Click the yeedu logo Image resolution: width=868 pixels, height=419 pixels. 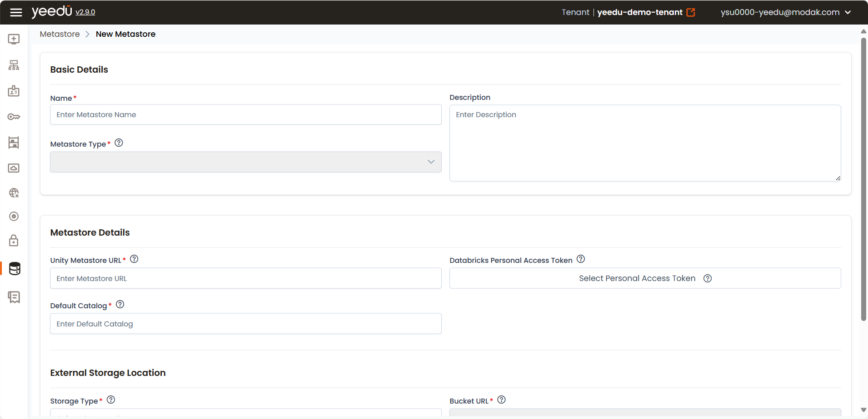52,11
